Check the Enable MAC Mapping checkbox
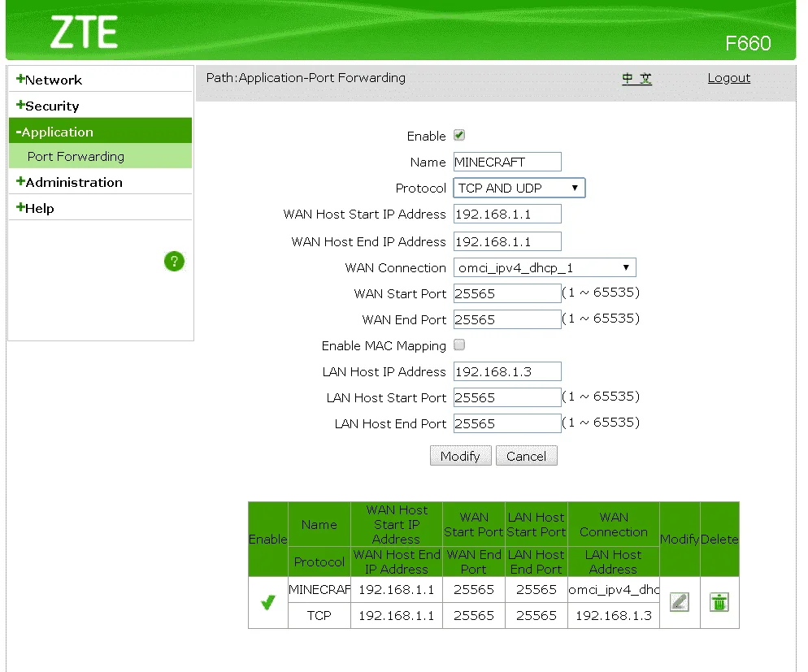Screen dimensions: 808x672 tap(459, 345)
